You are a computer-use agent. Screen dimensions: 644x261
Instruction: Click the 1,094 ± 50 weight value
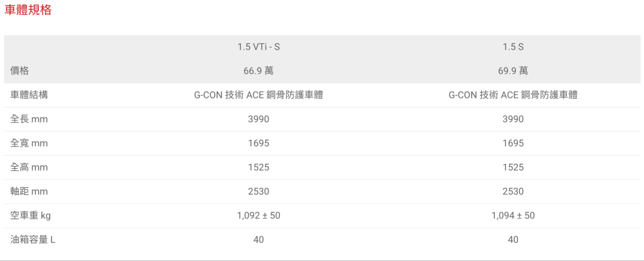tap(513, 216)
